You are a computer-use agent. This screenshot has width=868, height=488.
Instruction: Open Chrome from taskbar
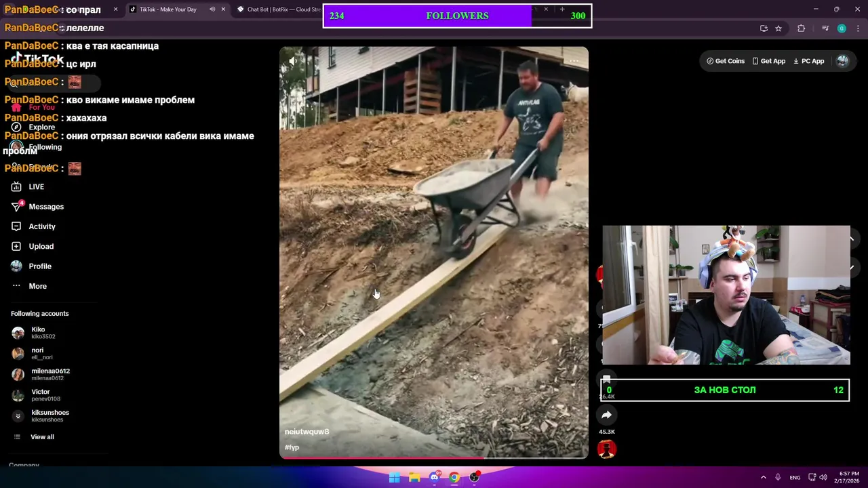pos(454,477)
